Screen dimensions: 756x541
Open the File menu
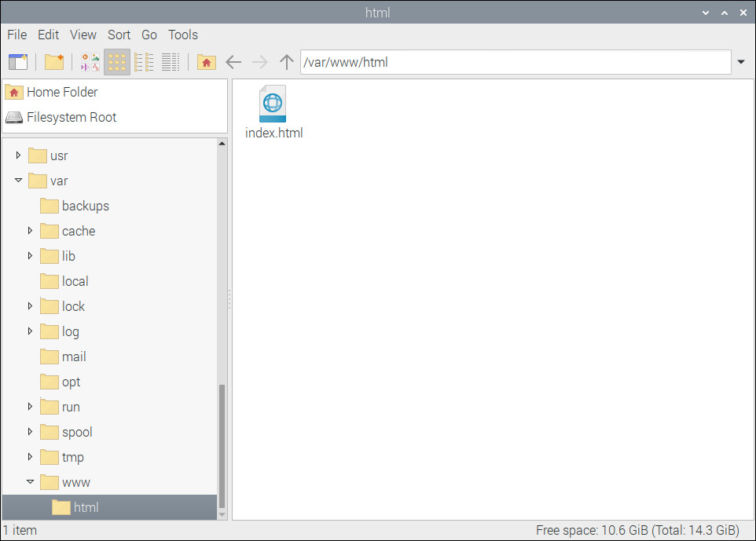pos(17,35)
